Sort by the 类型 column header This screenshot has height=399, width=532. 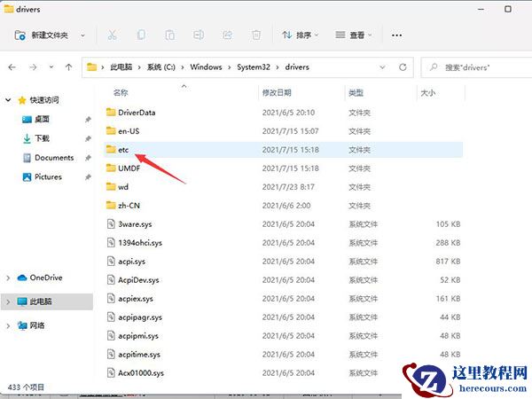point(356,92)
